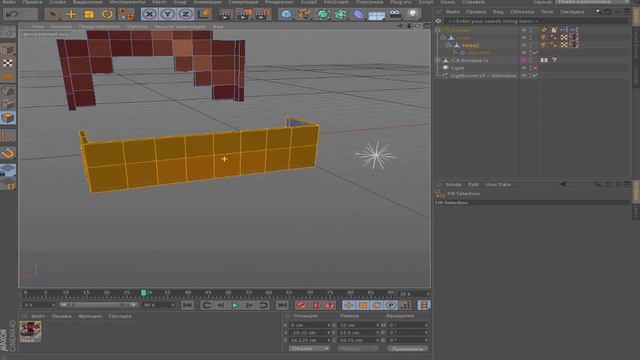Click the checkerboard texture tag on Head2
640x360 pixels.
point(564,44)
